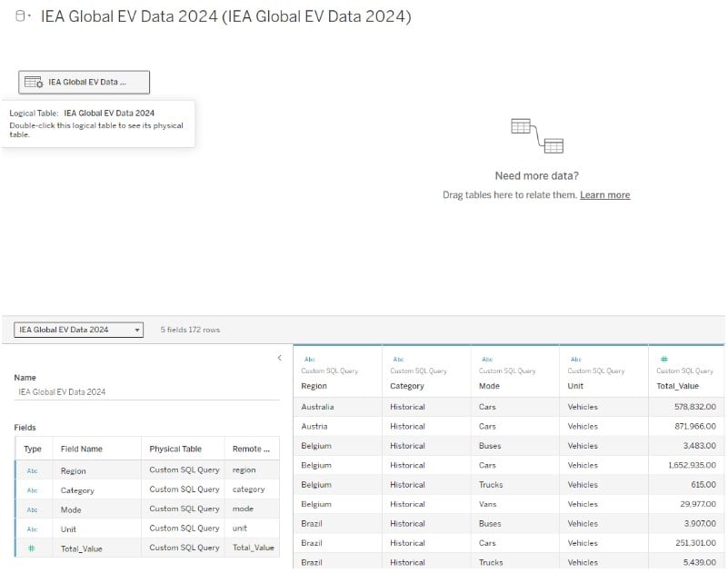Viewport: 728px width, 573px height.
Task: Click the Abc data type icon above Category column
Action: point(398,360)
